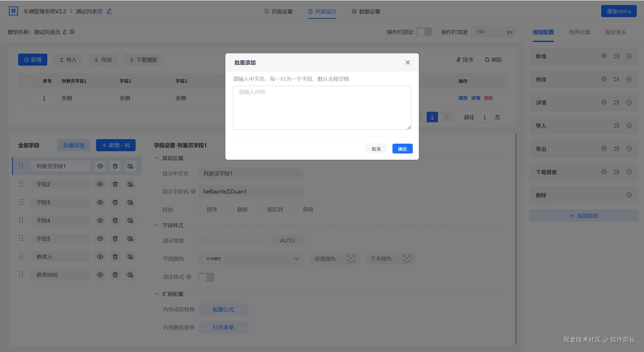Image resolution: width=644 pixels, height=352 pixels.
Task: Click the edit pencil beside 测试列表页 breadcrumb
Action: tap(109, 11)
